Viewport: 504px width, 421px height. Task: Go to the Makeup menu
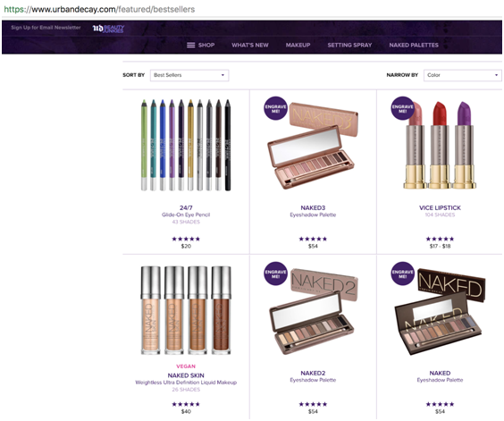(x=298, y=46)
